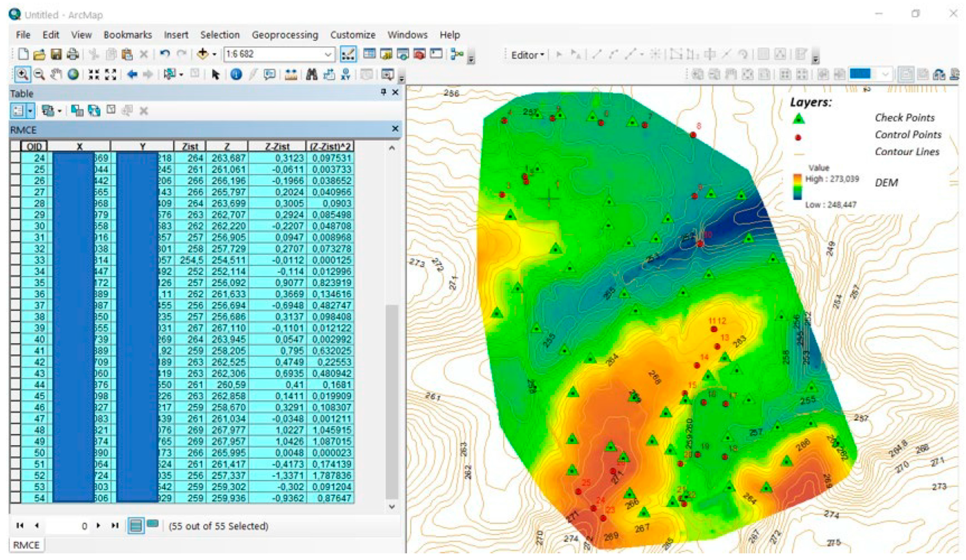
Task: Click the Add Data button icon
Action: (x=202, y=54)
